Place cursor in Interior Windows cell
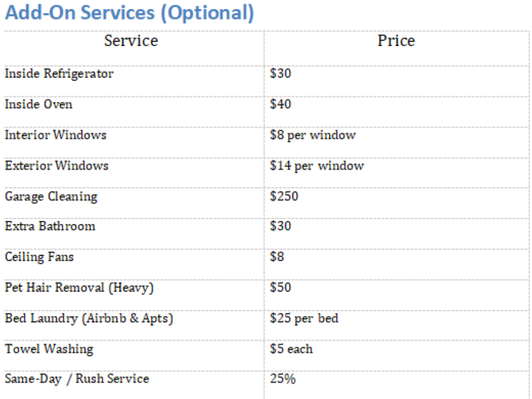The image size is (532, 399). [x=56, y=135]
